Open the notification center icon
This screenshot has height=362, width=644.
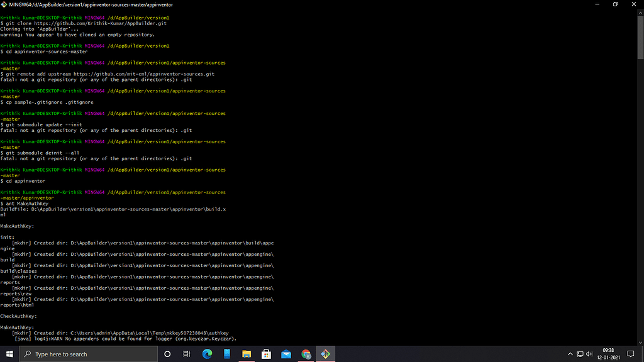pyautogui.click(x=631, y=354)
